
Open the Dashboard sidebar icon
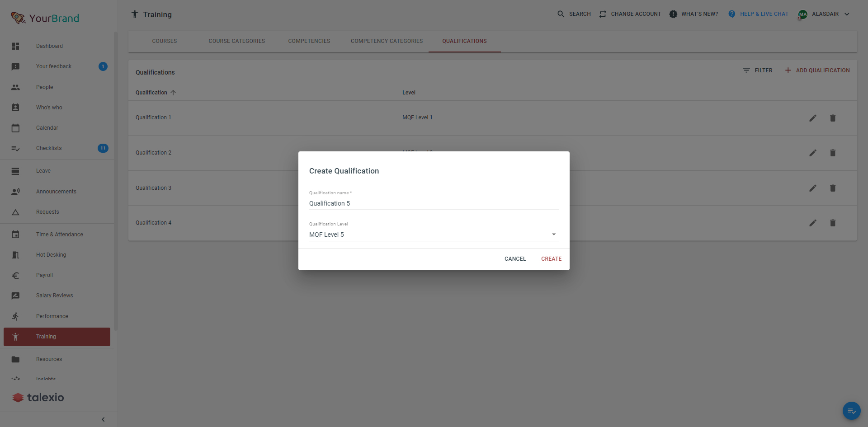pyautogui.click(x=15, y=46)
